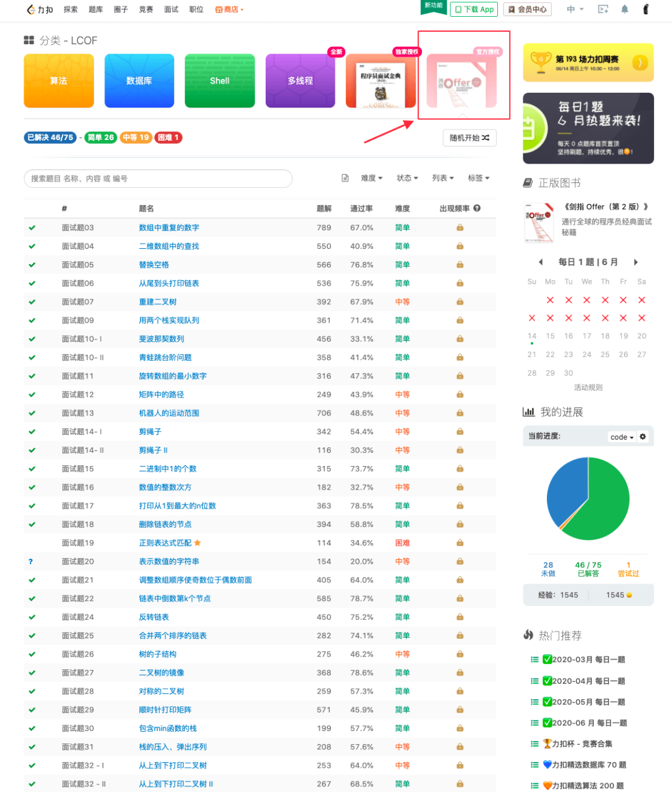Filter by 简单 26 badge

[x=100, y=137]
